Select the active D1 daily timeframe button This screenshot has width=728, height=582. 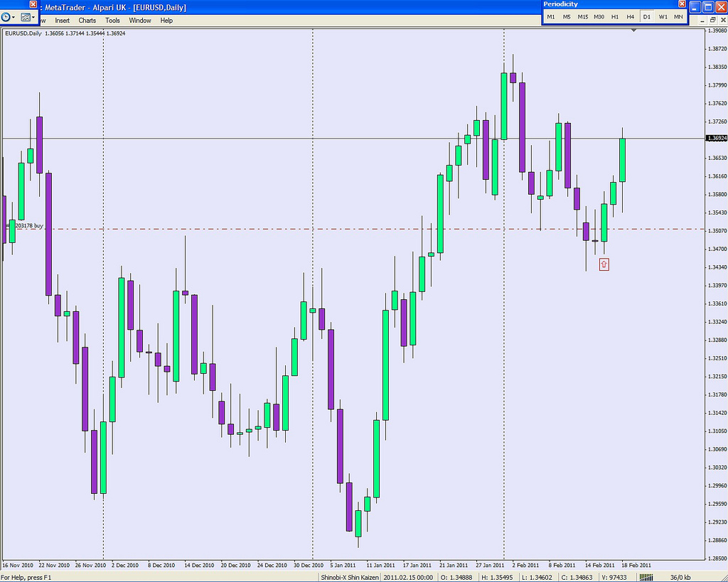point(647,17)
